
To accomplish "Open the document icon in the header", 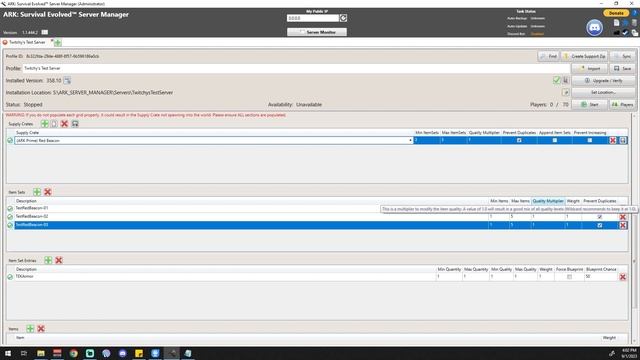I will point(616,23).
